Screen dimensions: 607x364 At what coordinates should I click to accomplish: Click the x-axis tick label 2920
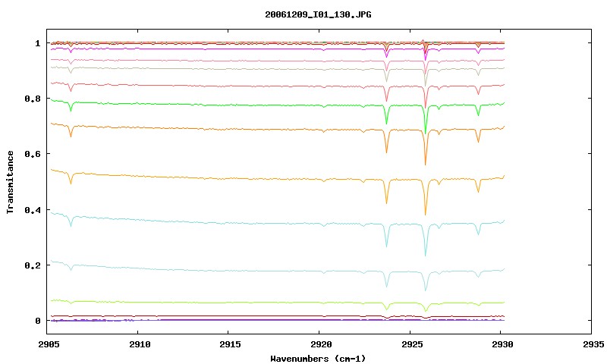321,344
